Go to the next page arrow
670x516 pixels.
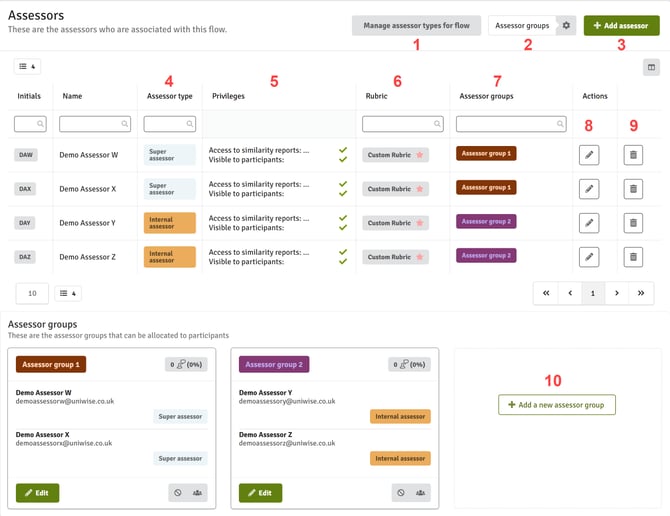pos(617,293)
